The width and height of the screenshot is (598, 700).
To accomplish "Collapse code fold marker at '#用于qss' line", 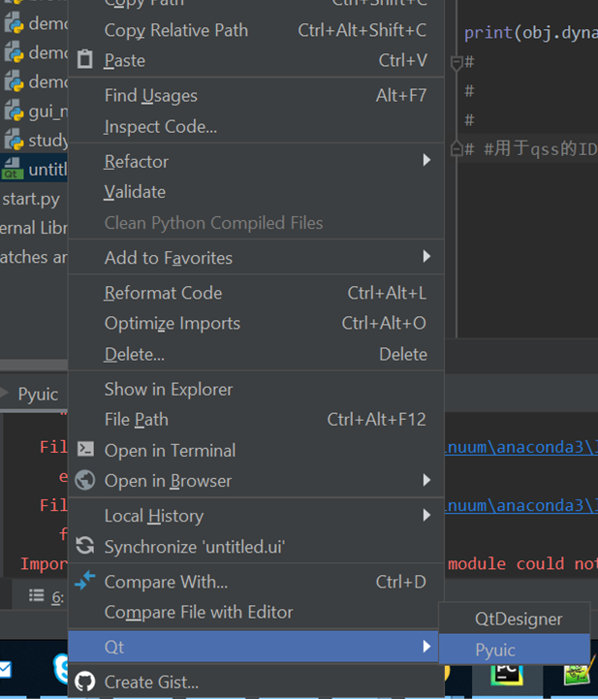I will coord(456,148).
